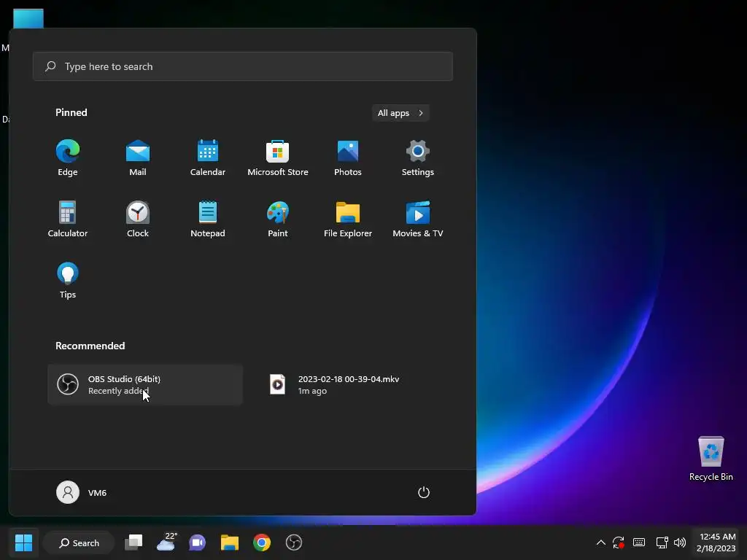Open File Explorer from the taskbar
The width and height of the screenshot is (747, 560).
[x=230, y=542]
